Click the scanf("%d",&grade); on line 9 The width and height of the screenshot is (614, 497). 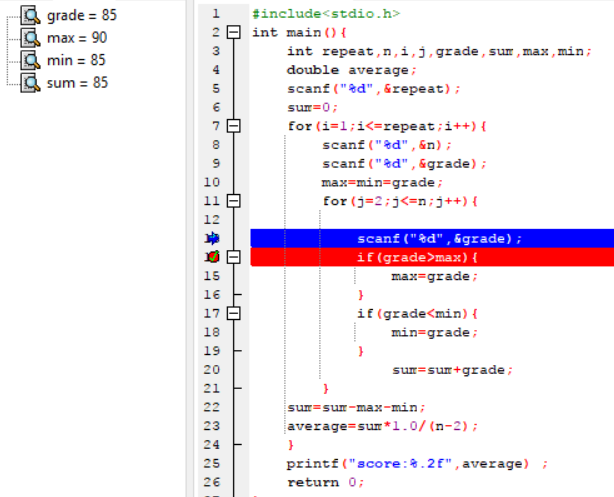[404, 164]
